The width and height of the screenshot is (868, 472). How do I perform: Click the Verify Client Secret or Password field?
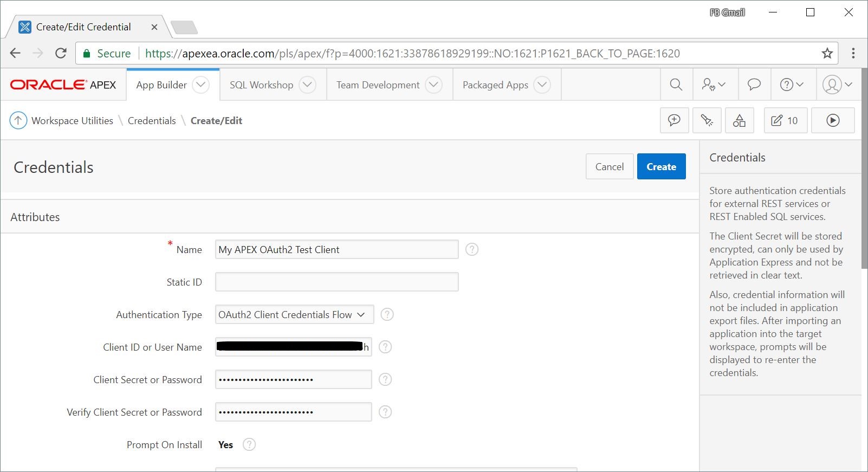pyautogui.click(x=293, y=412)
